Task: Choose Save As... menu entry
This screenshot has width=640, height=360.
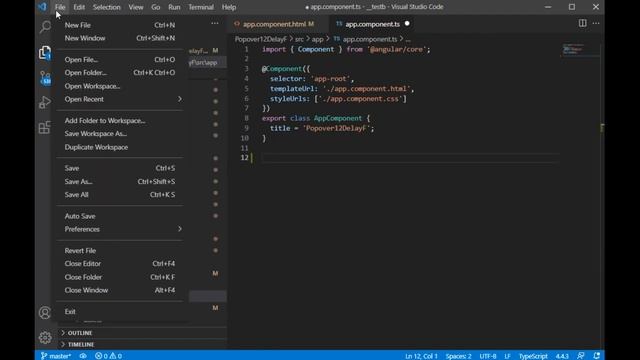Action: (120, 181)
